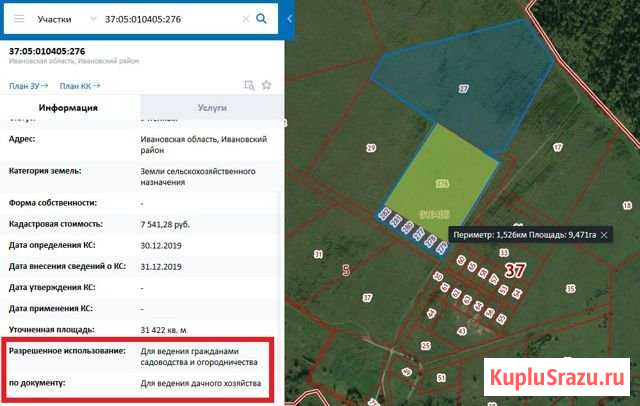Click the zoom-to-parcel icon
This screenshot has width=640, height=406.
coord(249,85)
